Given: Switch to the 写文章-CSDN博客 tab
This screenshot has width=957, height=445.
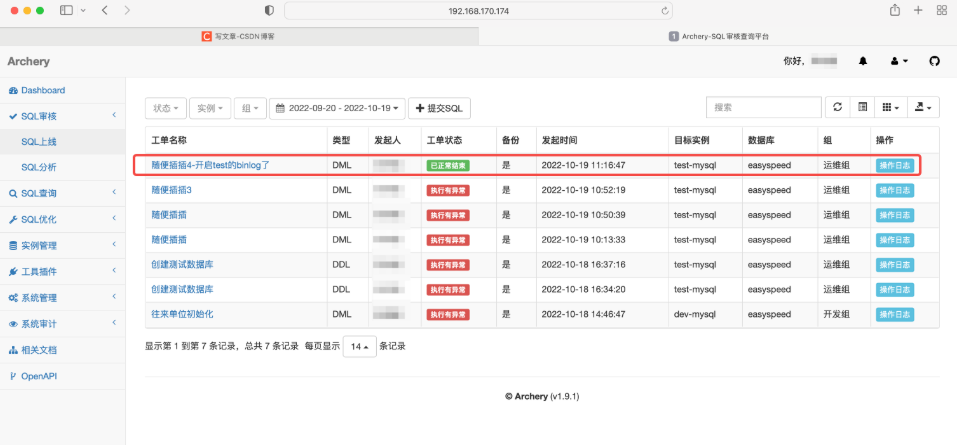Looking at the screenshot, I should [x=239, y=36].
